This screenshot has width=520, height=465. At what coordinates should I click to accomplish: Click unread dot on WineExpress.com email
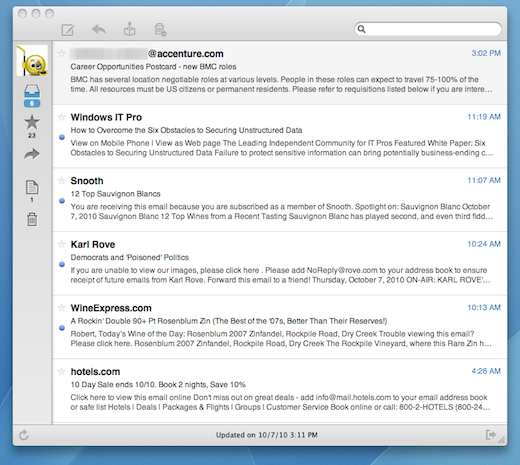[x=62, y=328]
